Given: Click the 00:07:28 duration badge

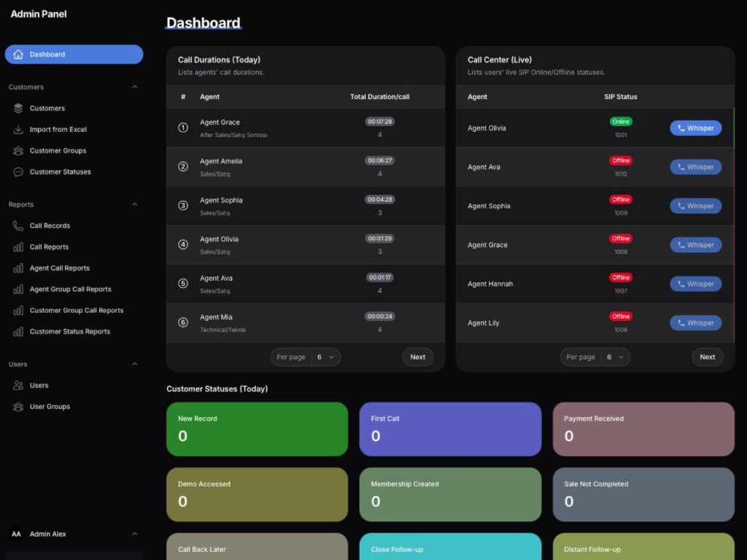Looking at the screenshot, I should tap(379, 122).
